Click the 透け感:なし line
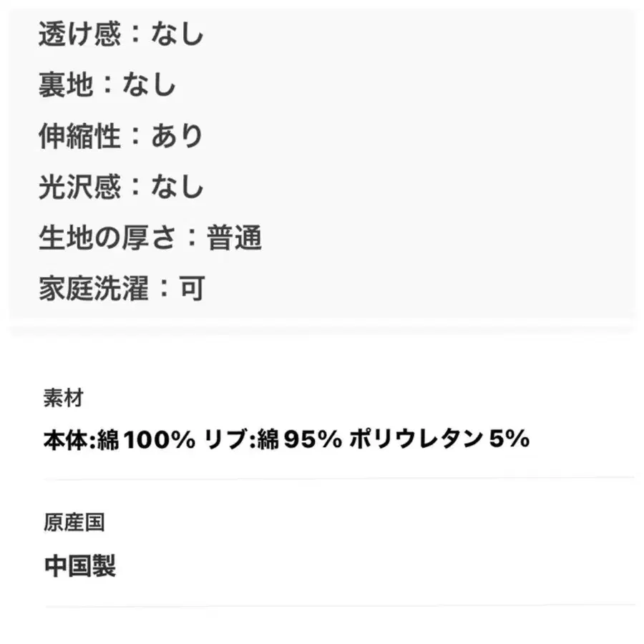This screenshot has width=644, height=644. [121, 34]
